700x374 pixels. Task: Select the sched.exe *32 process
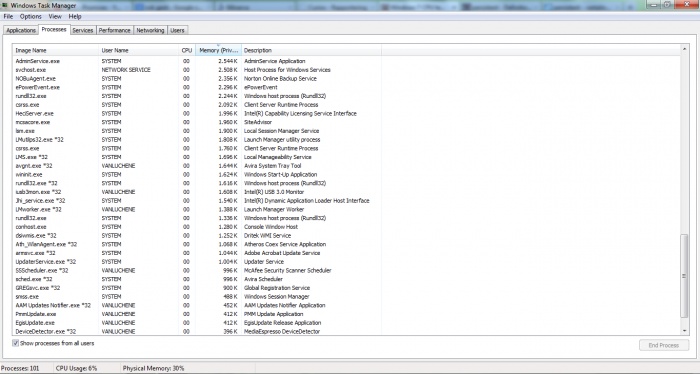(x=346, y=279)
